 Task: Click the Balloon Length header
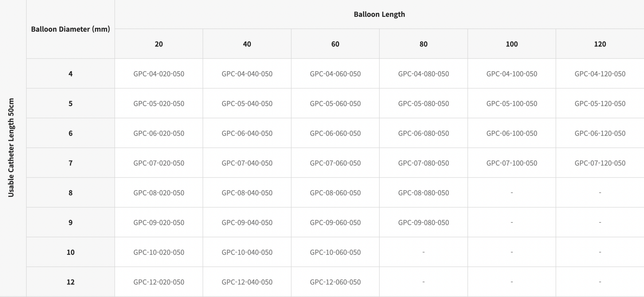[x=379, y=14]
